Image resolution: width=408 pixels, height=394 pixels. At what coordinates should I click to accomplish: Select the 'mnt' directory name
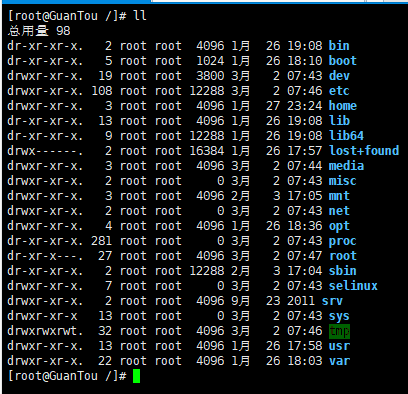[339, 196]
